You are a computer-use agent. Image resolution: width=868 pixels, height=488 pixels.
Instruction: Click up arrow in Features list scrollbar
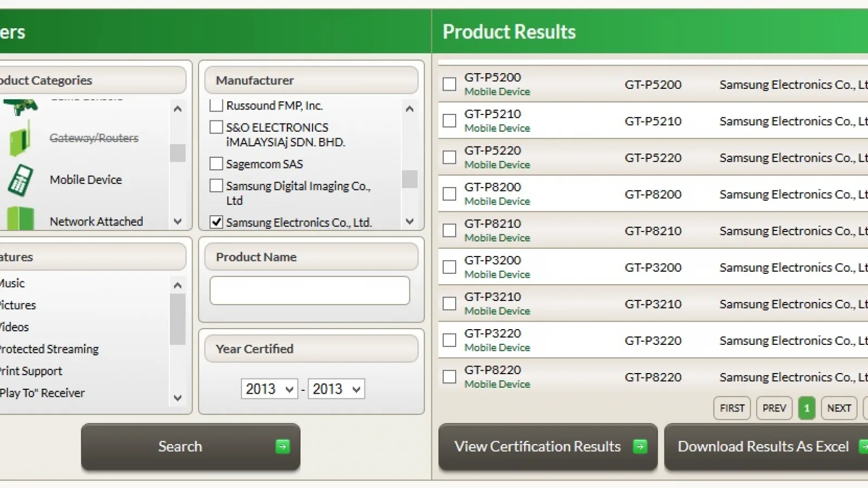[177, 285]
